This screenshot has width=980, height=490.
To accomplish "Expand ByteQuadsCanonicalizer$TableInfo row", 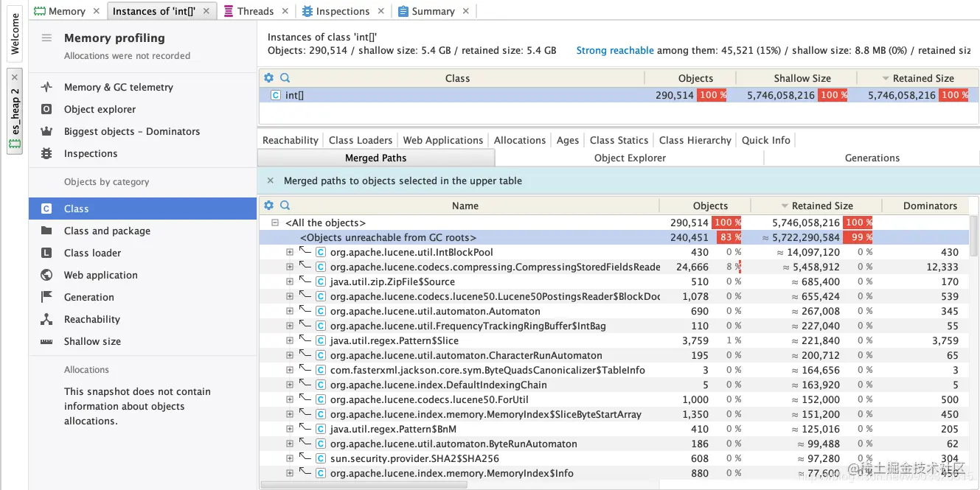I will coord(290,370).
